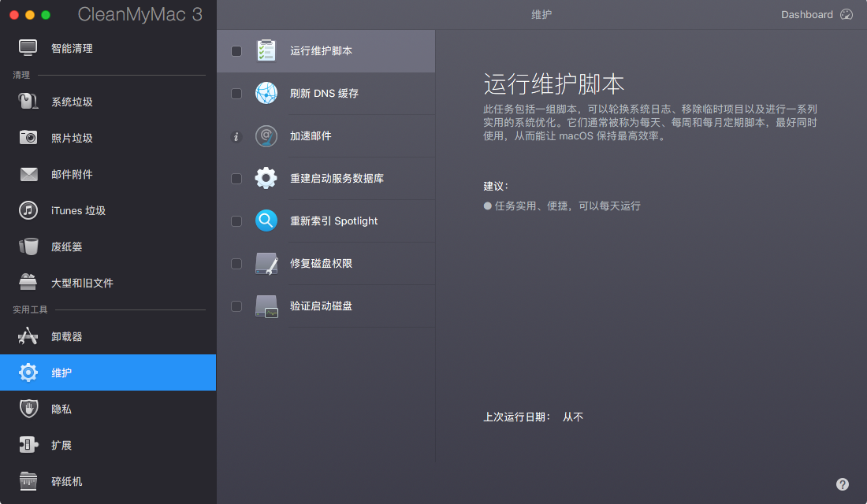Click the Dashboard gauge icon
867x504 pixels.
(847, 14)
